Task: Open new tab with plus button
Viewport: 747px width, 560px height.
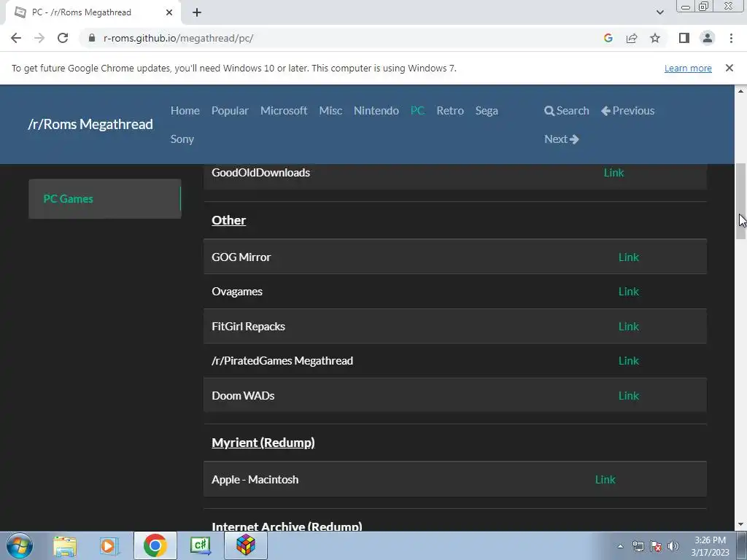Action: pos(197,12)
